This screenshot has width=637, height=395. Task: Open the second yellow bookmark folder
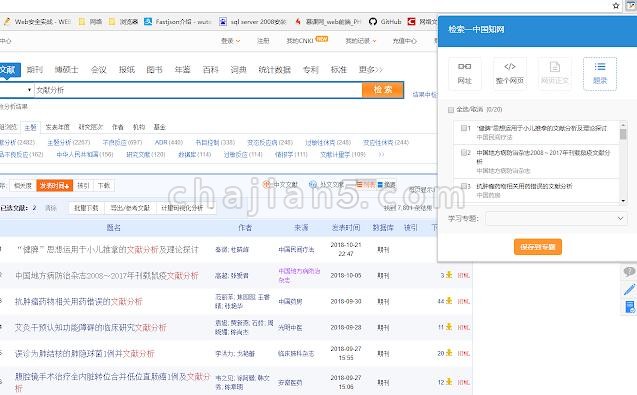click(123, 22)
